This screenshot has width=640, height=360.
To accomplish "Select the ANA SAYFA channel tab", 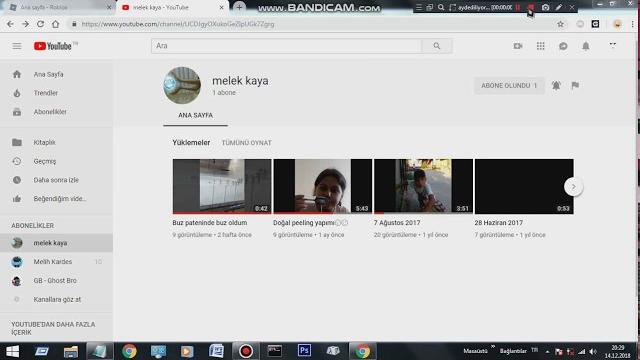I will pyautogui.click(x=195, y=116).
